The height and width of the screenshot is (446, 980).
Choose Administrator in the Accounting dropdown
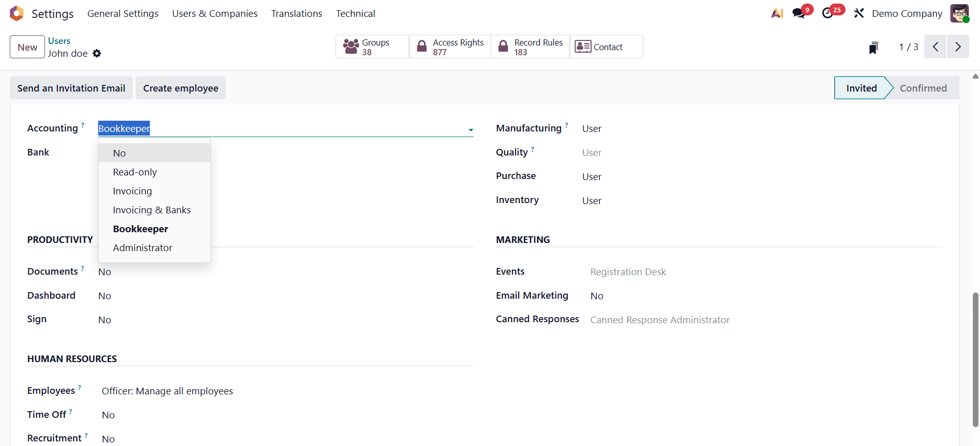coord(142,248)
